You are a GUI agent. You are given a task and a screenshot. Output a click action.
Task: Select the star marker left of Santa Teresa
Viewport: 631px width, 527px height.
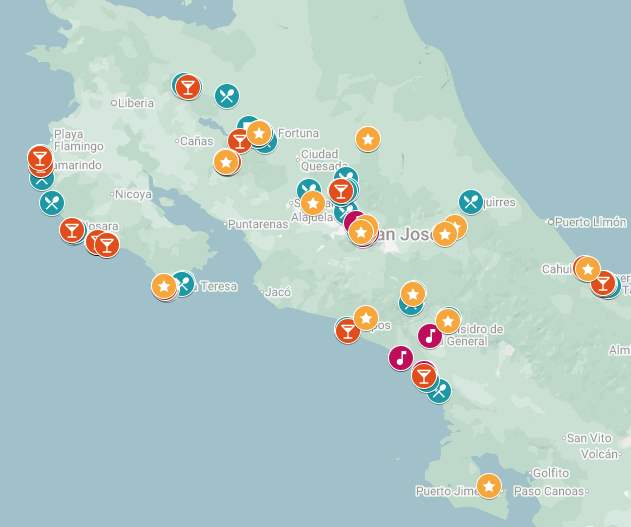point(165,286)
